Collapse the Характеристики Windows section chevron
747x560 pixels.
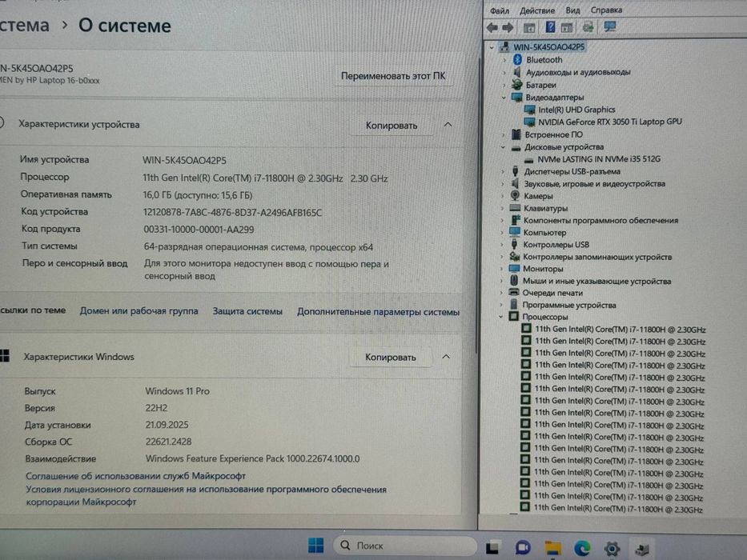tap(446, 357)
